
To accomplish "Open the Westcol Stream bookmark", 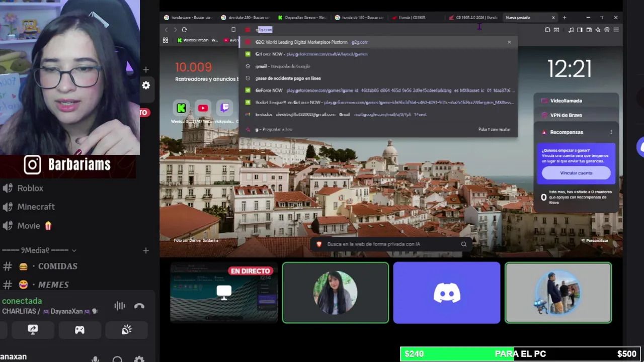I will click(198, 40).
